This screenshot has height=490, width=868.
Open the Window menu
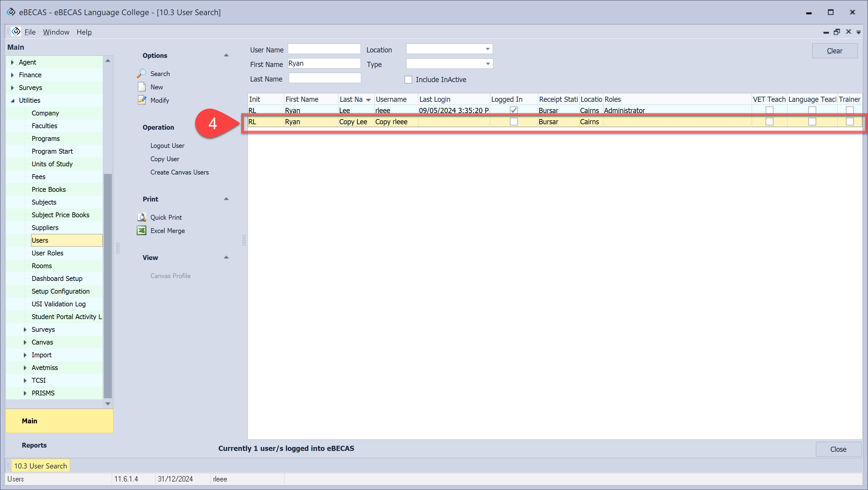pyautogui.click(x=56, y=32)
